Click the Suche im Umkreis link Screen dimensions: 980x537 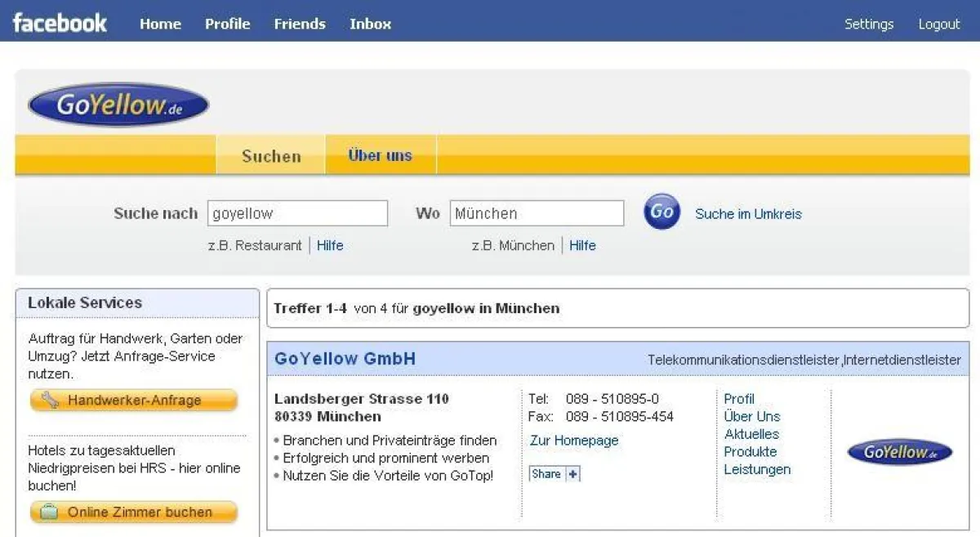748,214
